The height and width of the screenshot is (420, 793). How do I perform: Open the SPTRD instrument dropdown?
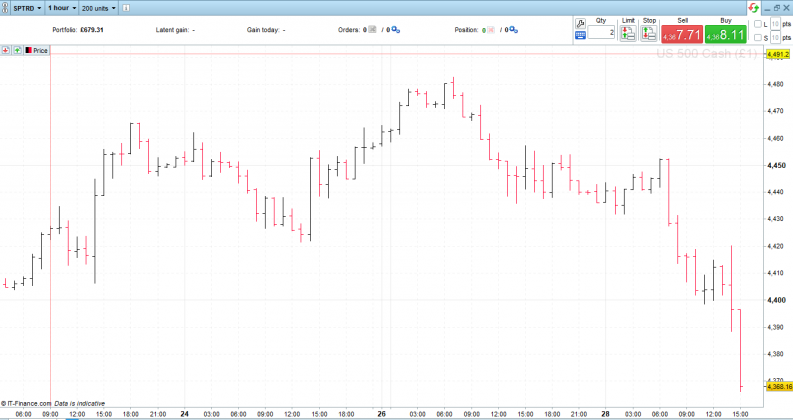(x=27, y=8)
